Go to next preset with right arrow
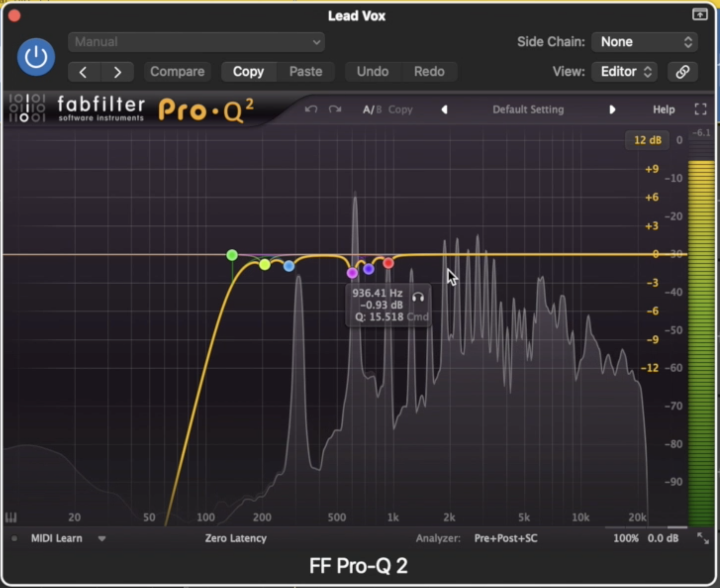The image size is (720, 588). 117,72
